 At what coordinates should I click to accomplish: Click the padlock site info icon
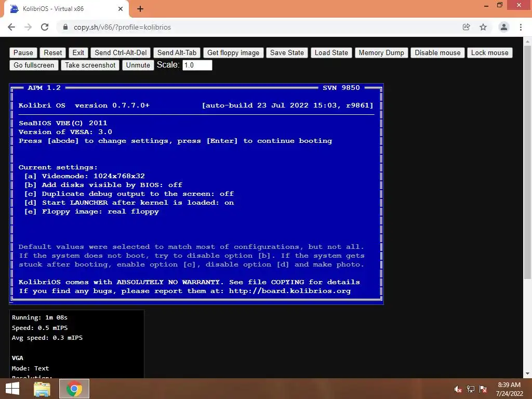pos(65,27)
